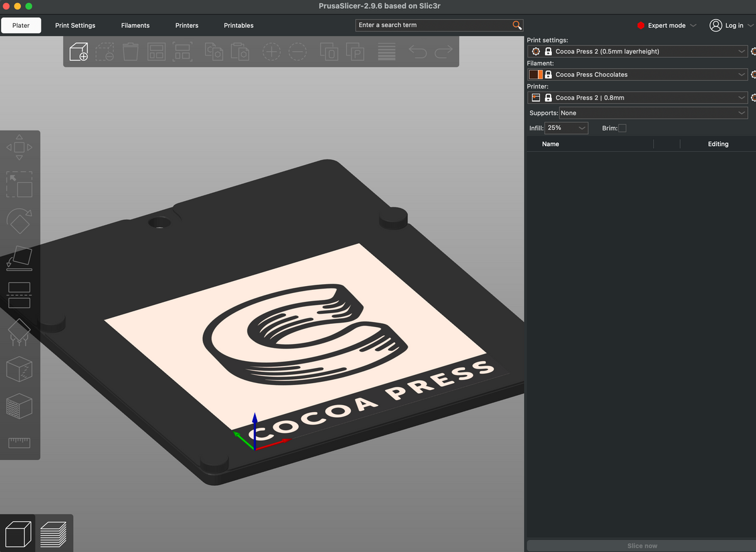The height and width of the screenshot is (552, 756).
Task: Select the Cut tool
Action: point(19,295)
